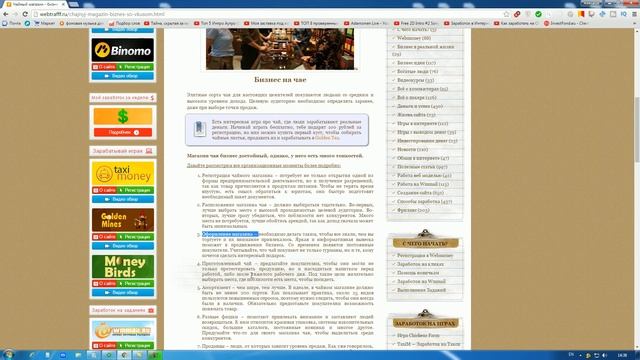The image size is (640, 360).
Task: Click the green dollar sign banner
Action: coord(123,116)
